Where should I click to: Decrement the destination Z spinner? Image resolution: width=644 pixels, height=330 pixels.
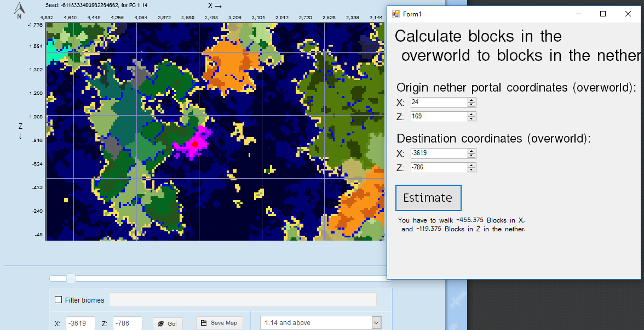pos(472,170)
